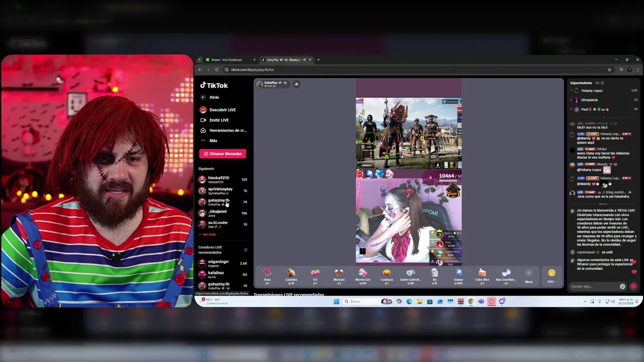The image size is (644, 362).
Task: Show hidden system tray icons
Action: pos(585,302)
